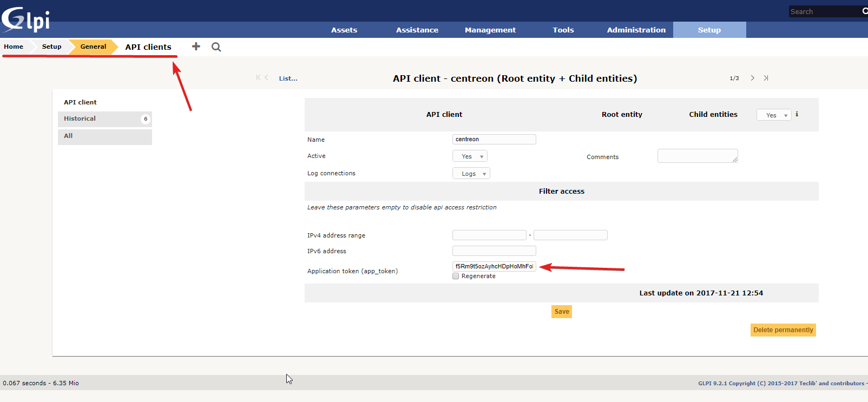Click the plus icon to add API client
This screenshot has height=402, width=868.
coord(196,47)
